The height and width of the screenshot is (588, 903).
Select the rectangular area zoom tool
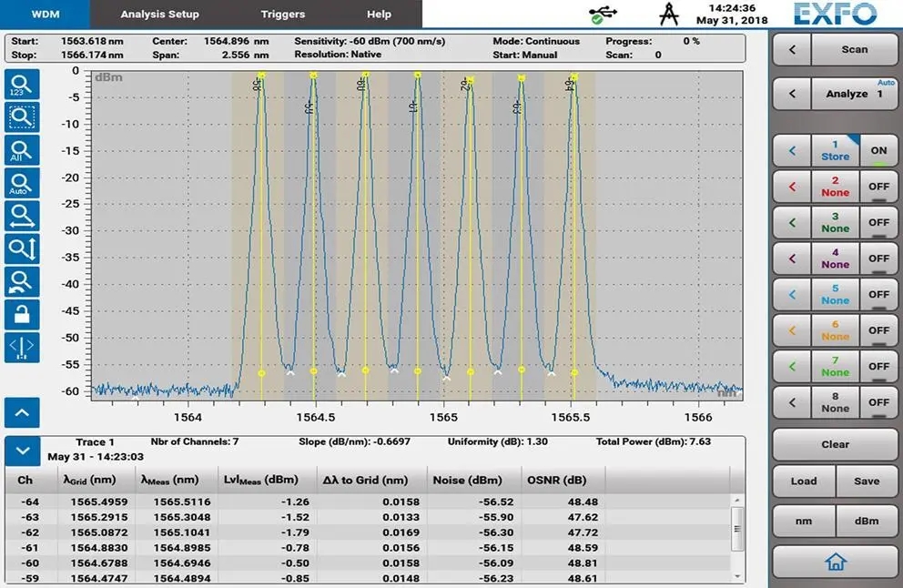pos(22,117)
